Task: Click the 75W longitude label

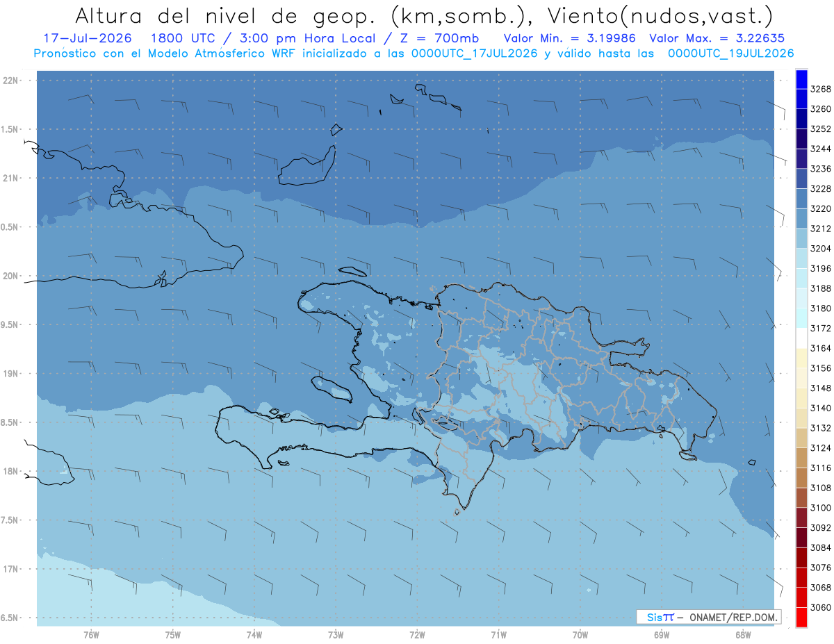Action: (173, 634)
